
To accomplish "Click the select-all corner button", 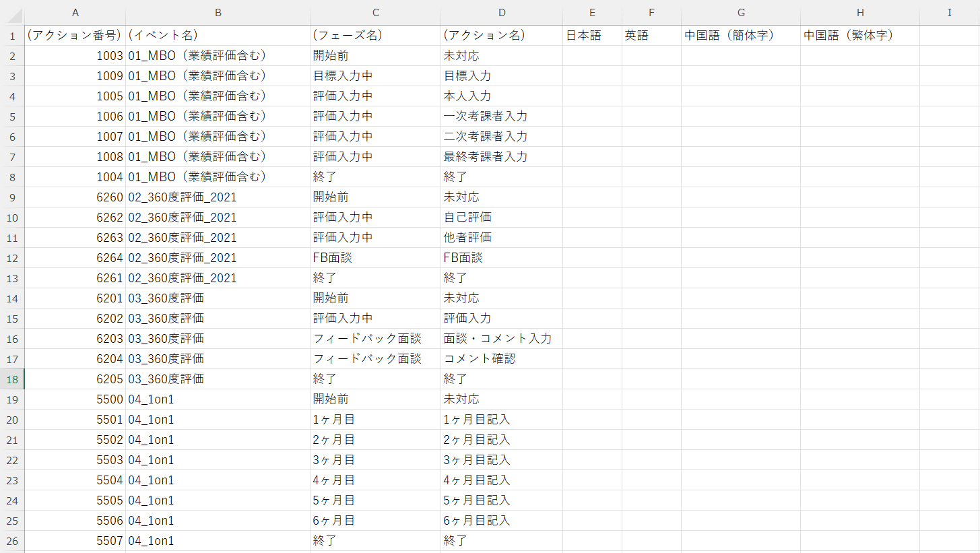I will [x=12, y=12].
